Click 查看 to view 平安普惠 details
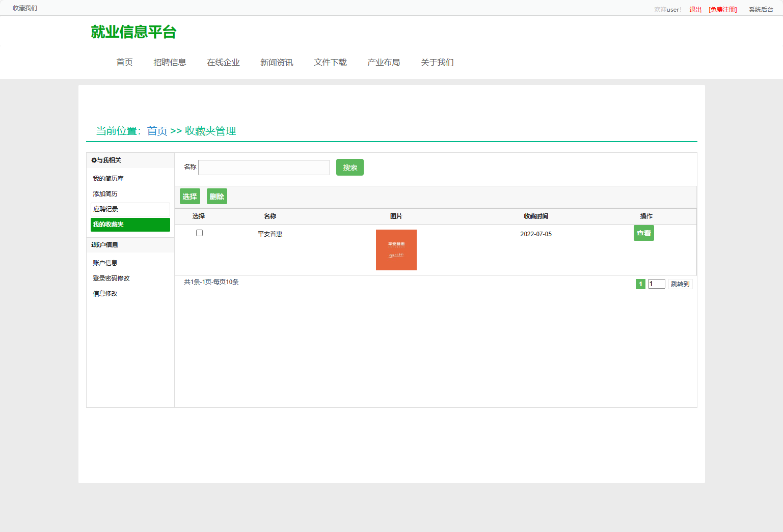The height and width of the screenshot is (532, 783). [x=643, y=233]
